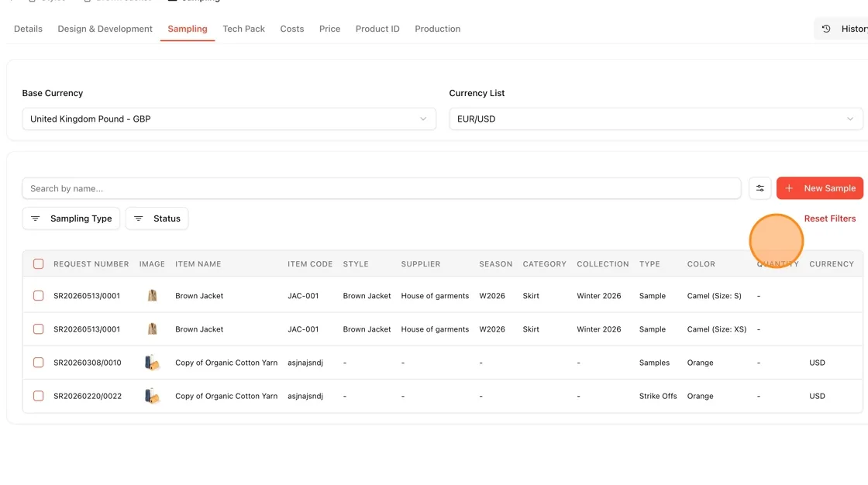This screenshot has width=868, height=485.
Task: Click the Category column header
Action: (545, 264)
